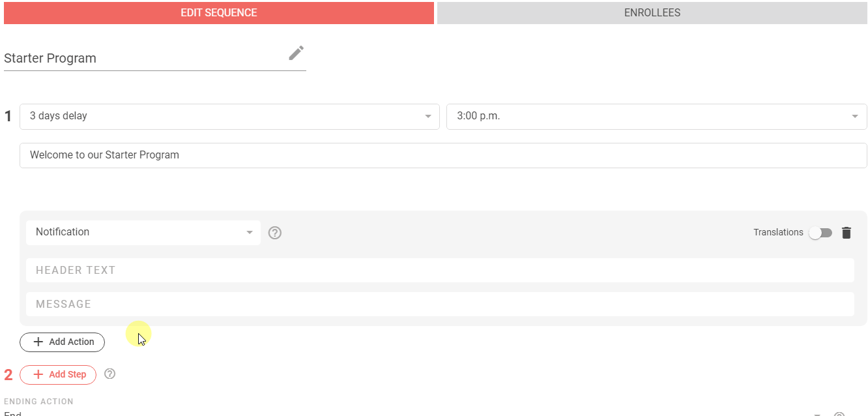Click the pencil icon to rename sequence

[x=297, y=53]
